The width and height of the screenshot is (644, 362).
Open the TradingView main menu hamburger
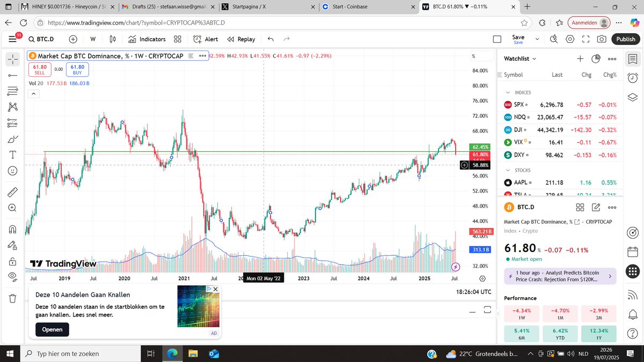tap(12, 39)
